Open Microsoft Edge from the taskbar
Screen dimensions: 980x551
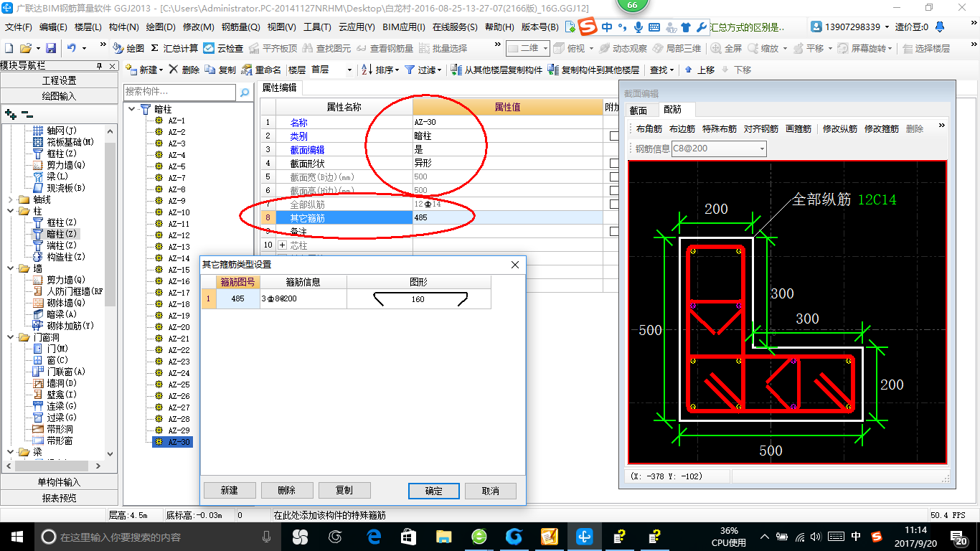[x=373, y=537]
